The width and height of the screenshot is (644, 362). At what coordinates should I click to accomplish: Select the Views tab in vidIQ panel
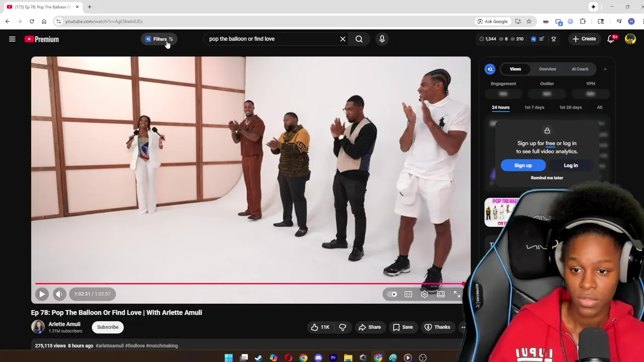(x=515, y=69)
